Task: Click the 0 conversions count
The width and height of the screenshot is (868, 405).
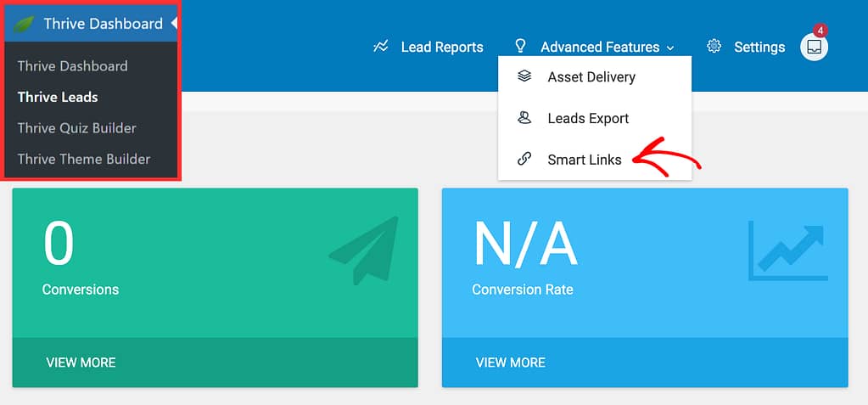Action: [x=59, y=244]
